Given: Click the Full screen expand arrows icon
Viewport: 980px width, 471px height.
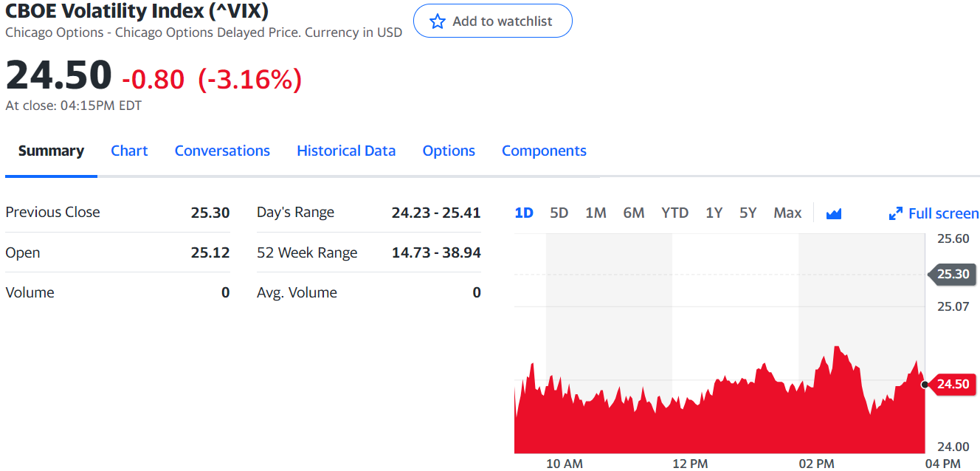Looking at the screenshot, I should click(896, 213).
